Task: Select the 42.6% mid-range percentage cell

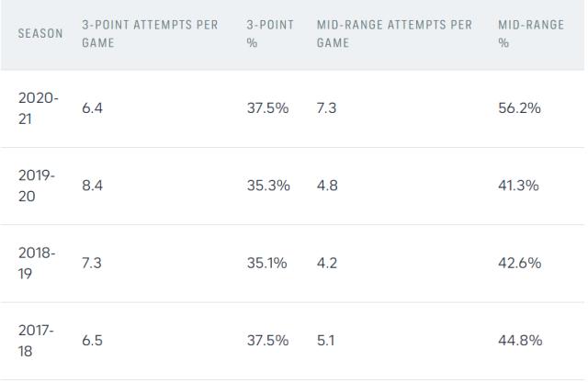Action: pyautogui.click(x=519, y=263)
